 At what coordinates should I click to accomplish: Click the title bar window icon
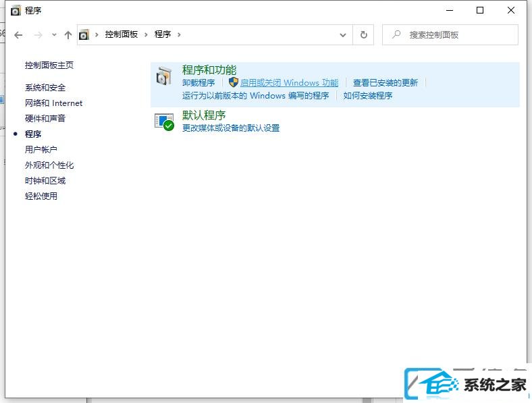tap(16, 11)
